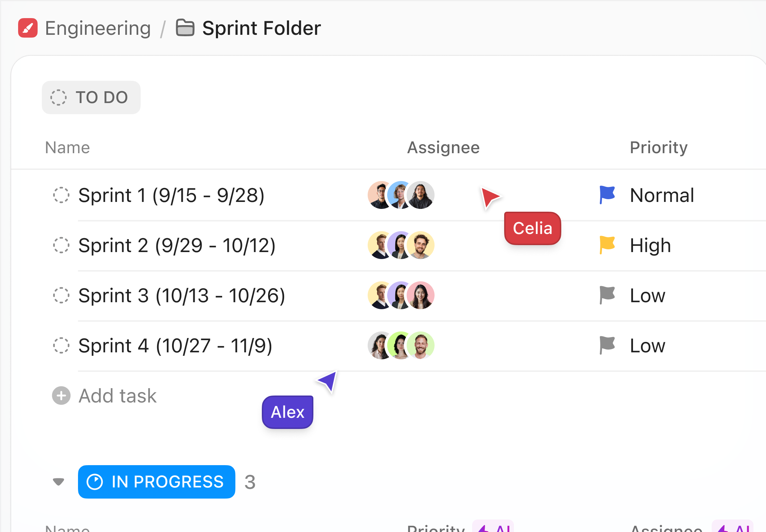Collapse the IN PROGRESS group

coord(58,482)
